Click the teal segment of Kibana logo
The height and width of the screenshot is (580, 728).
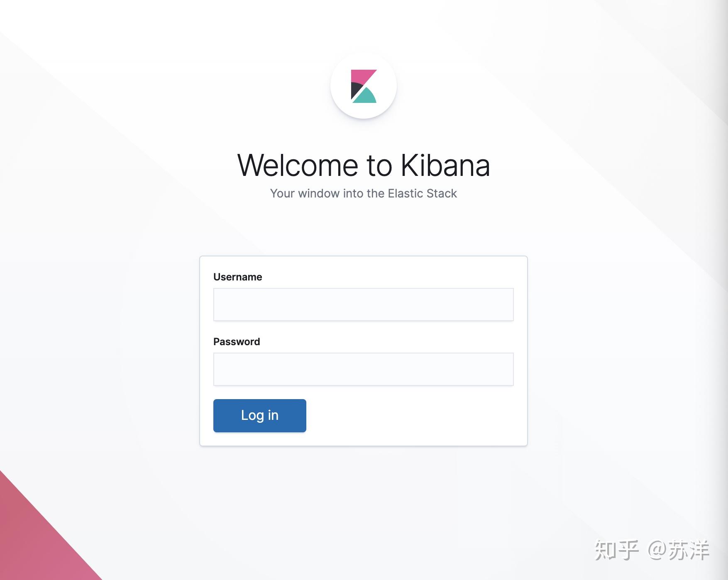pos(365,96)
